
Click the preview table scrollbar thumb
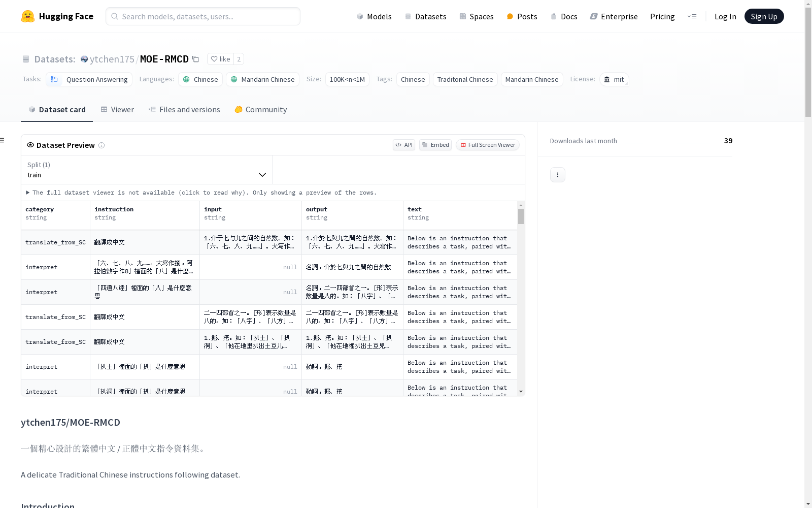pyautogui.click(x=521, y=216)
